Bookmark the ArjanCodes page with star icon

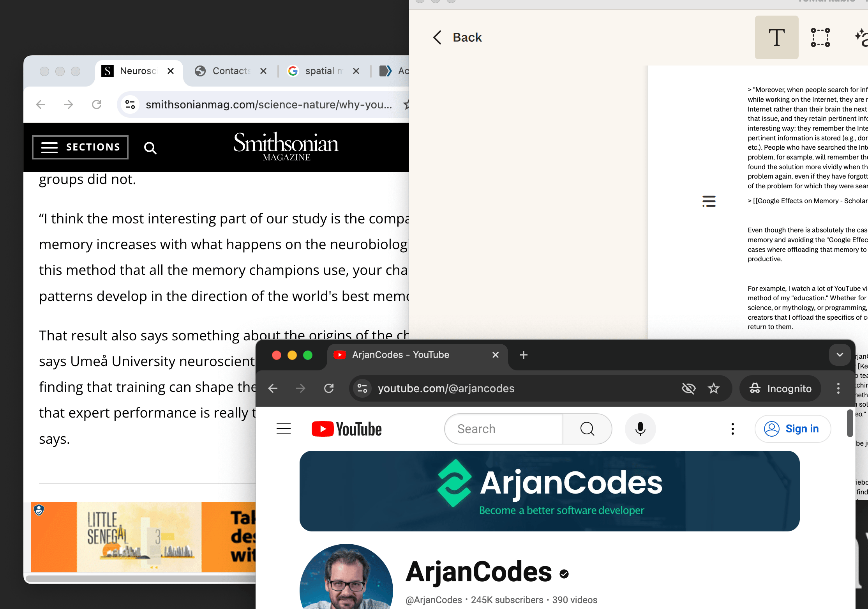pos(713,388)
